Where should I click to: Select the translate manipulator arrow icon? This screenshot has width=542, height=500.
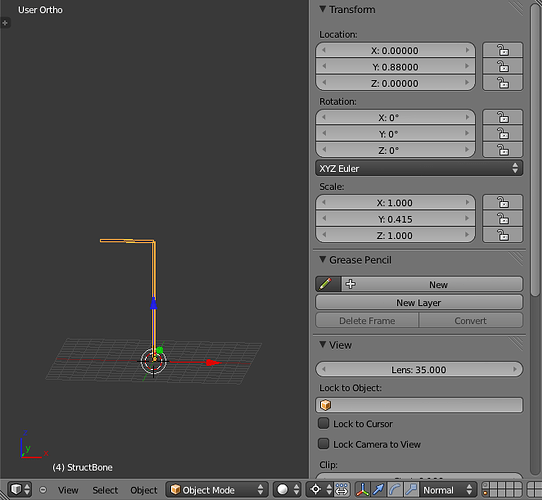tap(378, 490)
